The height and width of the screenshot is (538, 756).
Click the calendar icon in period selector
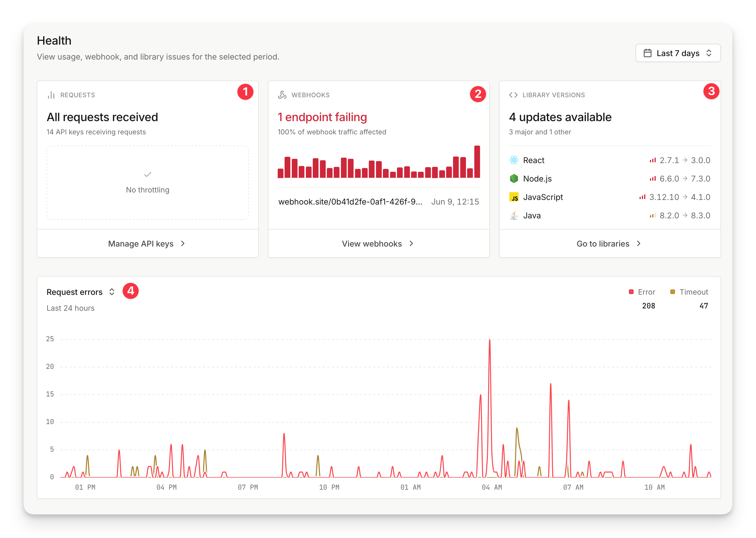point(647,53)
